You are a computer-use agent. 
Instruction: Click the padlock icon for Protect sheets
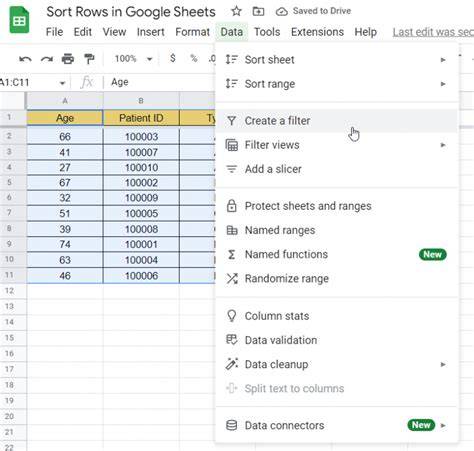[x=232, y=206]
